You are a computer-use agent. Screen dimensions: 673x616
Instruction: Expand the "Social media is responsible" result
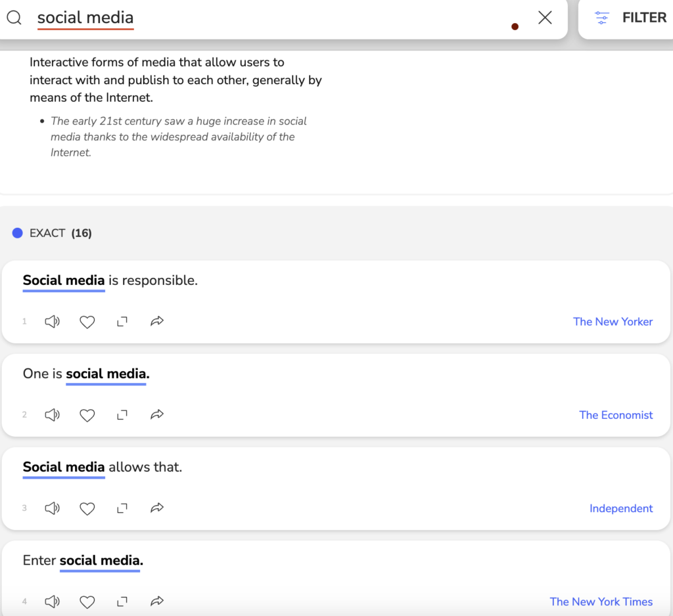click(x=122, y=322)
